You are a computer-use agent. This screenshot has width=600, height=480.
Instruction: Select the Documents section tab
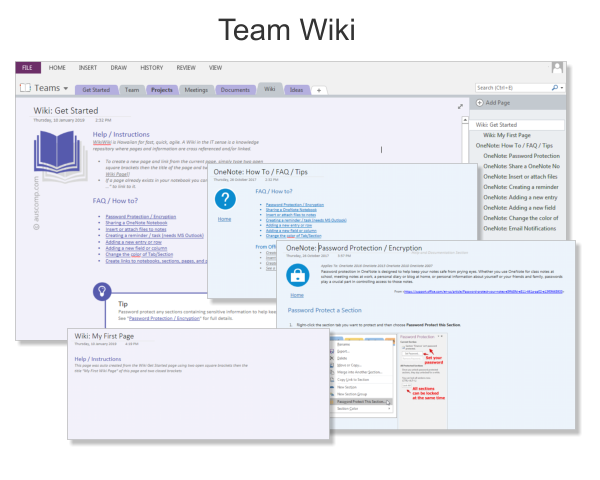coord(235,90)
